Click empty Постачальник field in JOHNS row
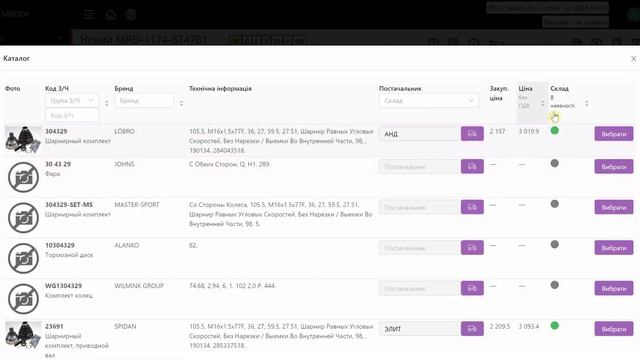Viewport: 640px width, 360px height. coord(420,167)
